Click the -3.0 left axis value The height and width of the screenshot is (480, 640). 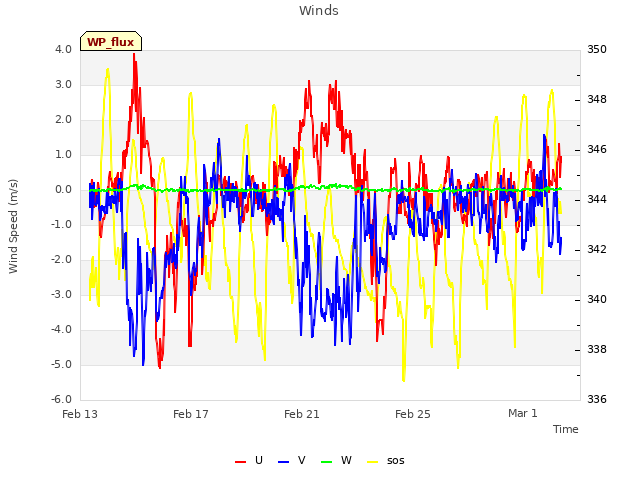click(x=61, y=295)
